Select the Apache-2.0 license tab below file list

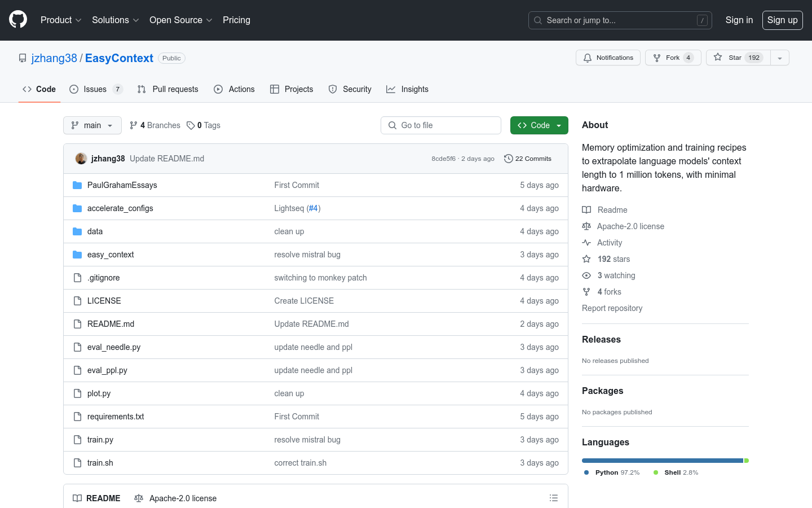[175, 498]
